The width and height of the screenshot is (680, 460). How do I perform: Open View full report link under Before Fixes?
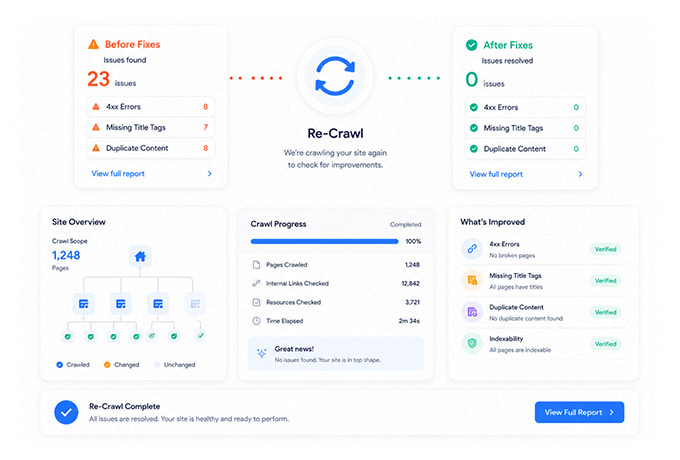118,173
